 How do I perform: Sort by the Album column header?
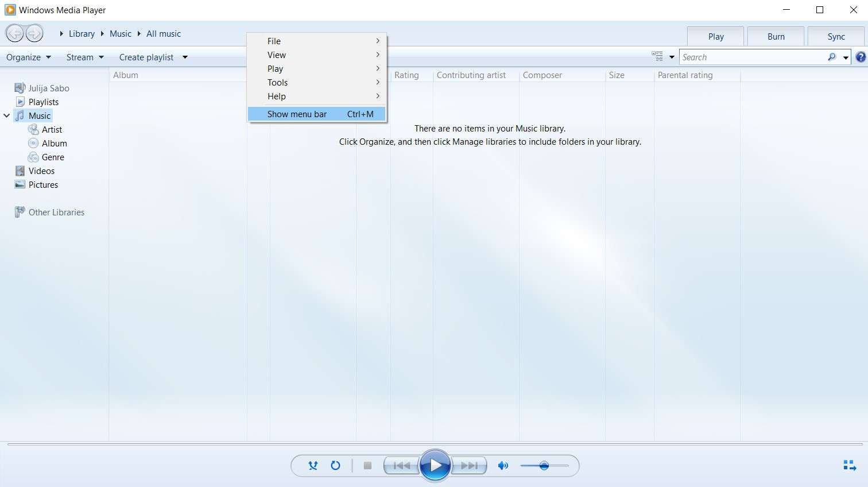[x=178, y=75]
